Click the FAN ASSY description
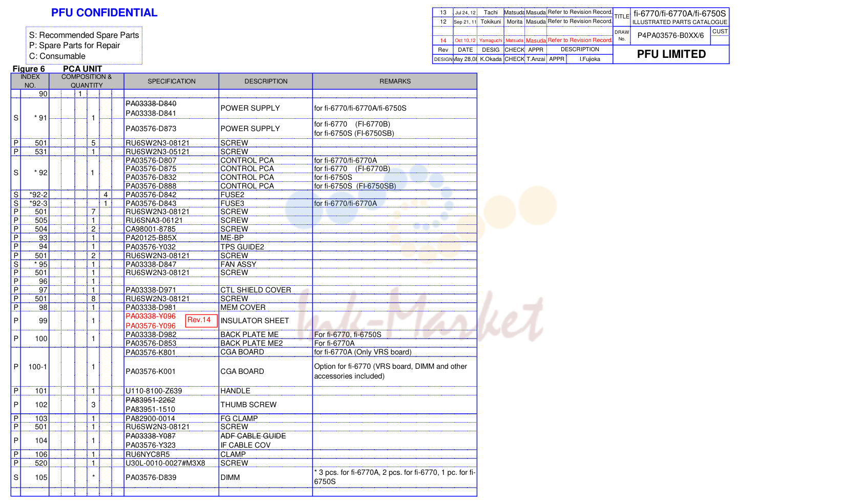The image size is (844, 504). pos(238,264)
